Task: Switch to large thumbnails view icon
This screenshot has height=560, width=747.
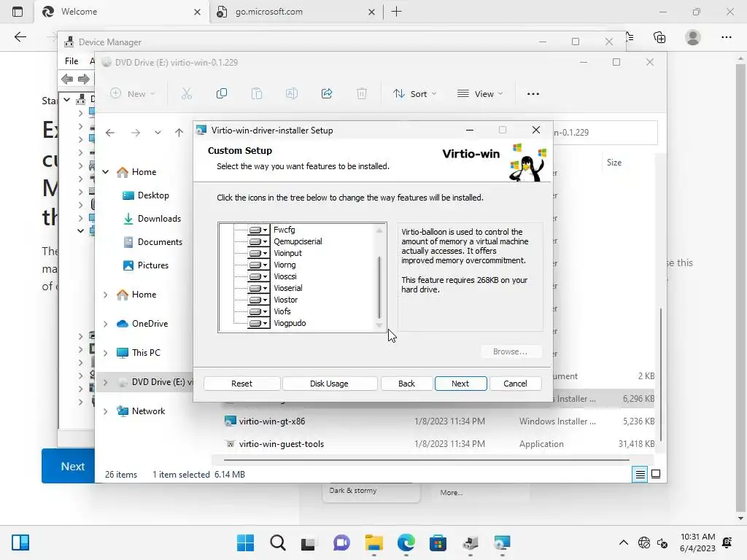Action: (656, 474)
